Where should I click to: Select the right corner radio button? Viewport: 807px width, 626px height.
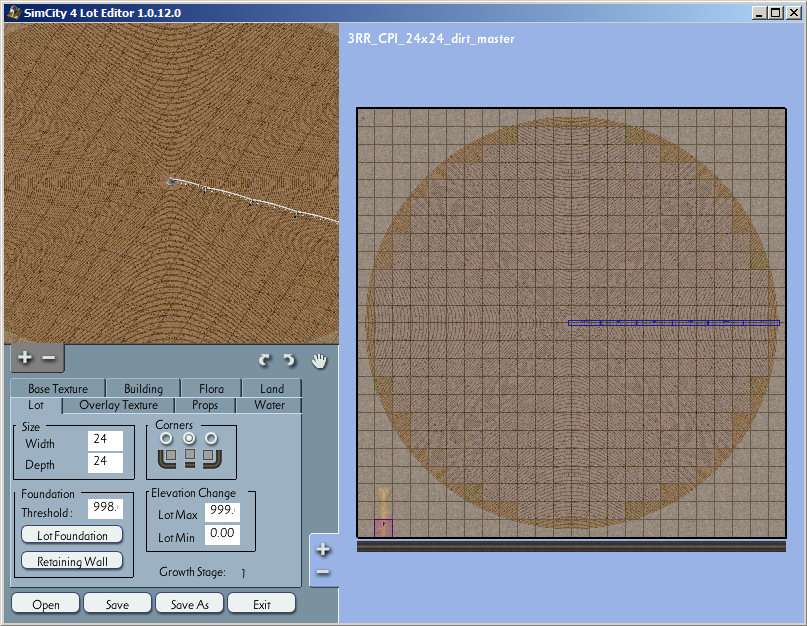click(x=211, y=438)
